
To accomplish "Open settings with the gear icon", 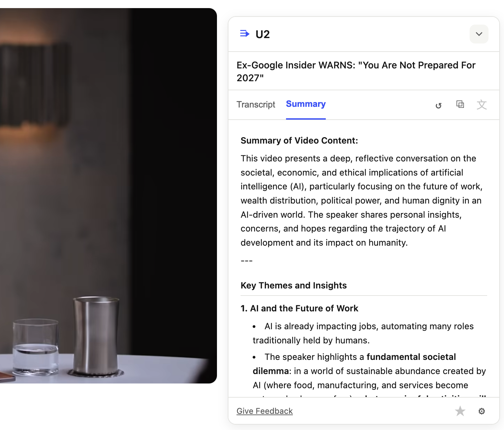I will click(482, 411).
